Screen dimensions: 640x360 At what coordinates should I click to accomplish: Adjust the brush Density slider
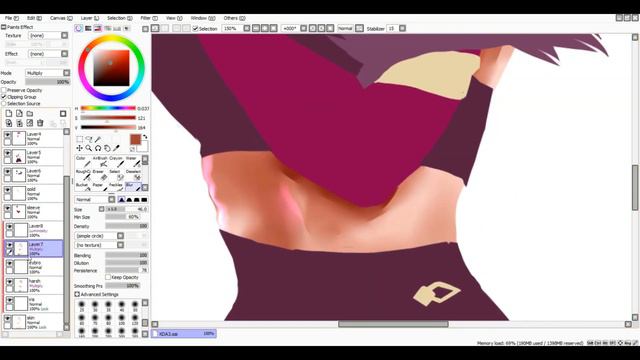coord(127,226)
